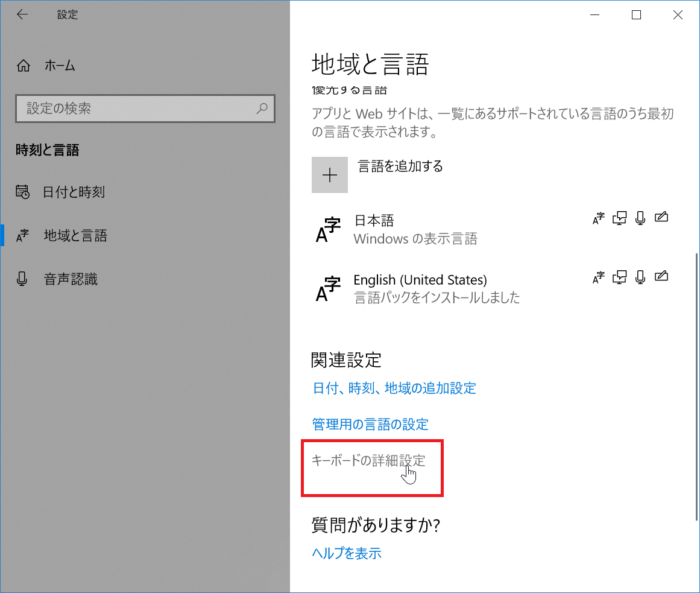This screenshot has width=700, height=593.
Task: Open the ヘルプを表示 link
Action: [x=346, y=553]
